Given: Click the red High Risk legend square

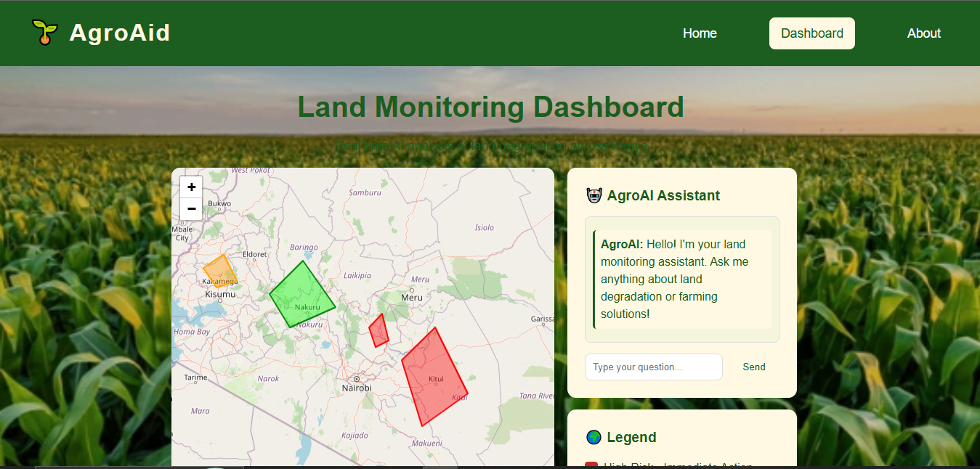Looking at the screenshot, I should click(x=591, y=463).
